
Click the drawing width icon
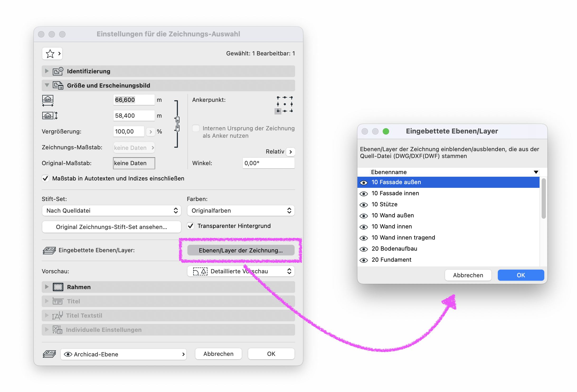tap(48, 101)
